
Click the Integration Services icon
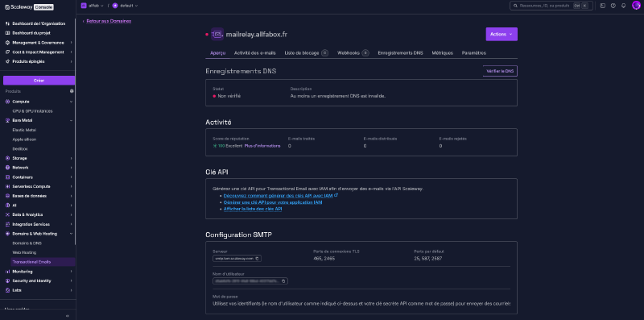(8, 225)
